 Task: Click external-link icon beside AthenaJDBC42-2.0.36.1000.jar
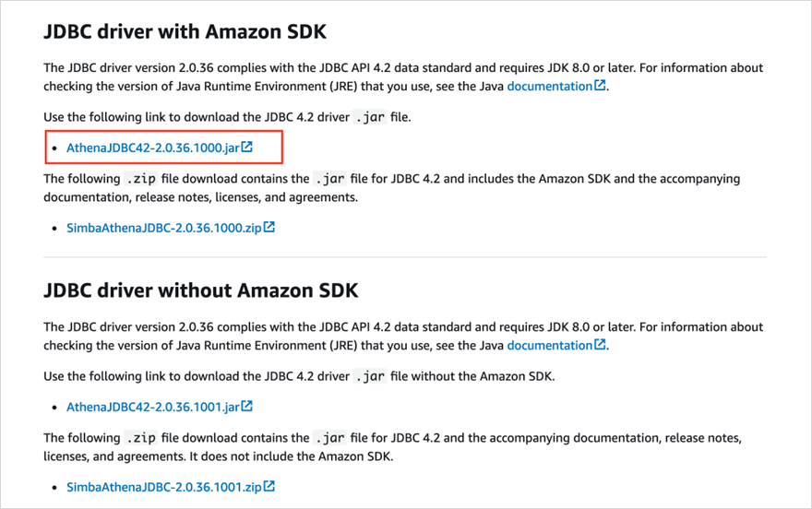click(247, 148)
